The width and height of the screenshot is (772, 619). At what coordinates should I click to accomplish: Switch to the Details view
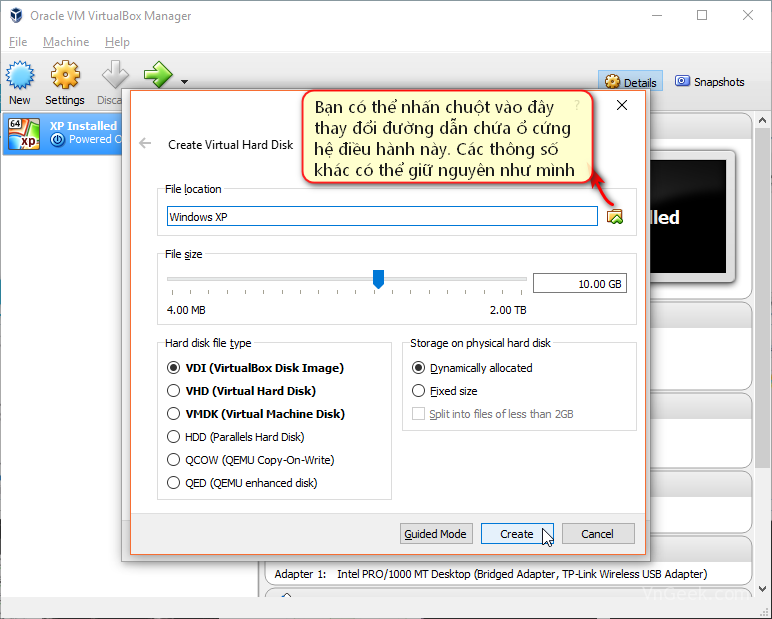(631, 82)
